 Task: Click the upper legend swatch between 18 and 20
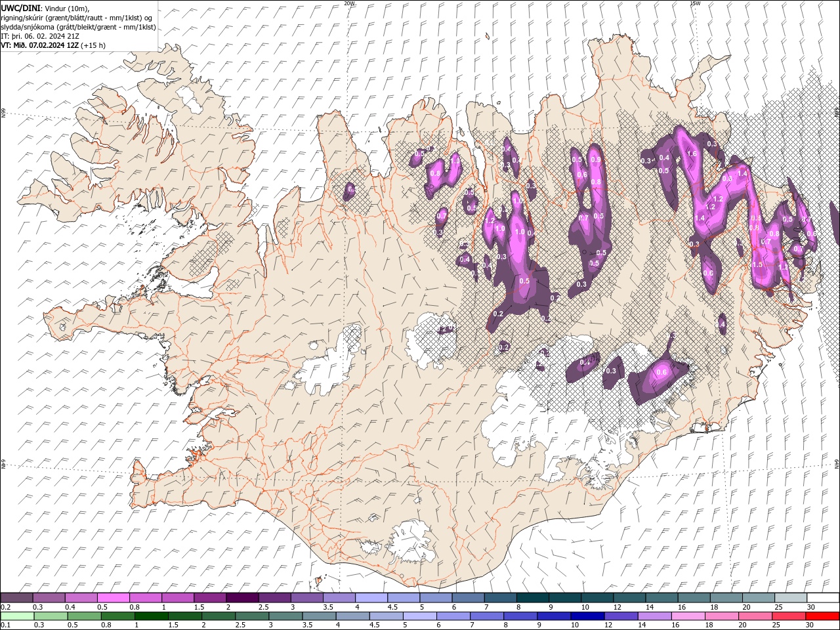726,598
